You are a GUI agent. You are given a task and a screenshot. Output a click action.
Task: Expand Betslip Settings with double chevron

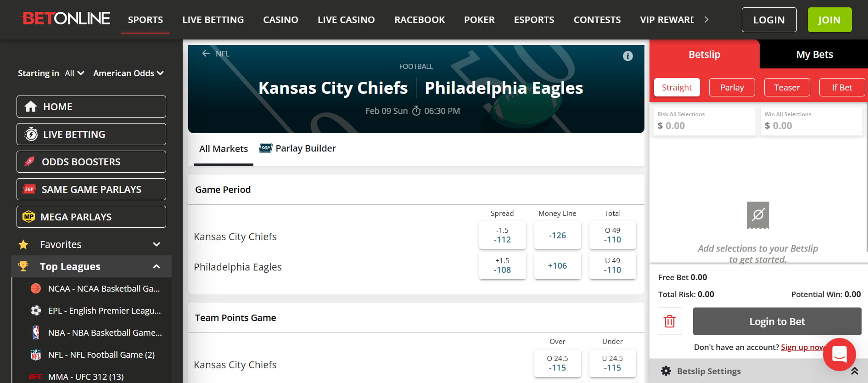click(x=854, y=371)
